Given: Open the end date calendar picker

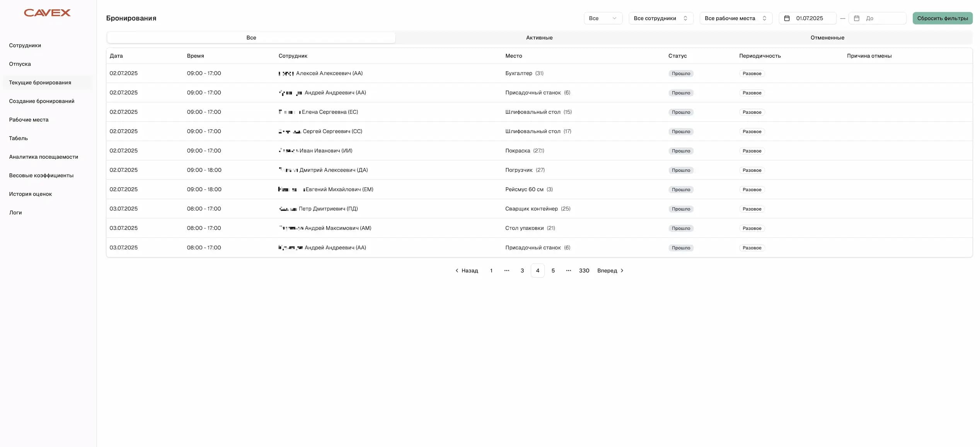Looking at the screenshot, I should point(857,18).
